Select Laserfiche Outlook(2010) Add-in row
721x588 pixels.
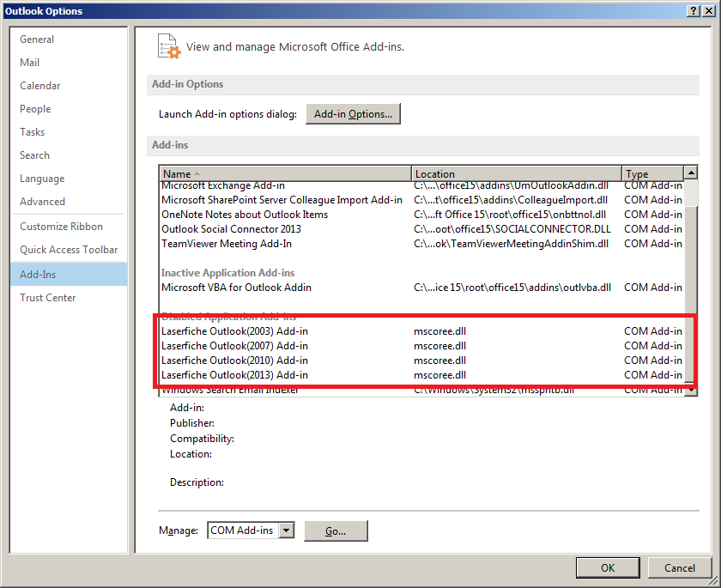tap(421, 361)
